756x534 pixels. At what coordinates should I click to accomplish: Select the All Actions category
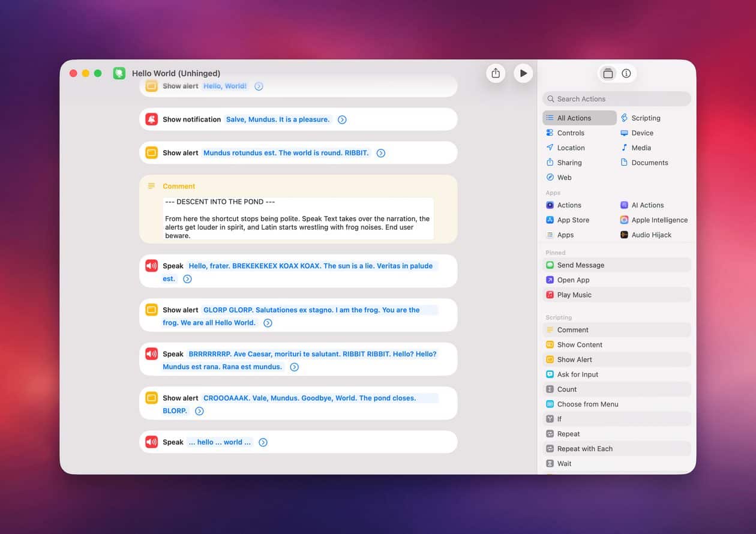tap(580, 118)
